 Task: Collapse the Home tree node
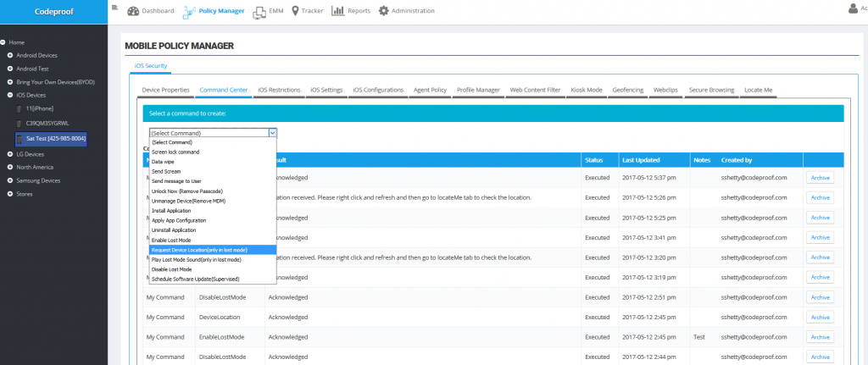pyautogui.click(x=3, y=42)
